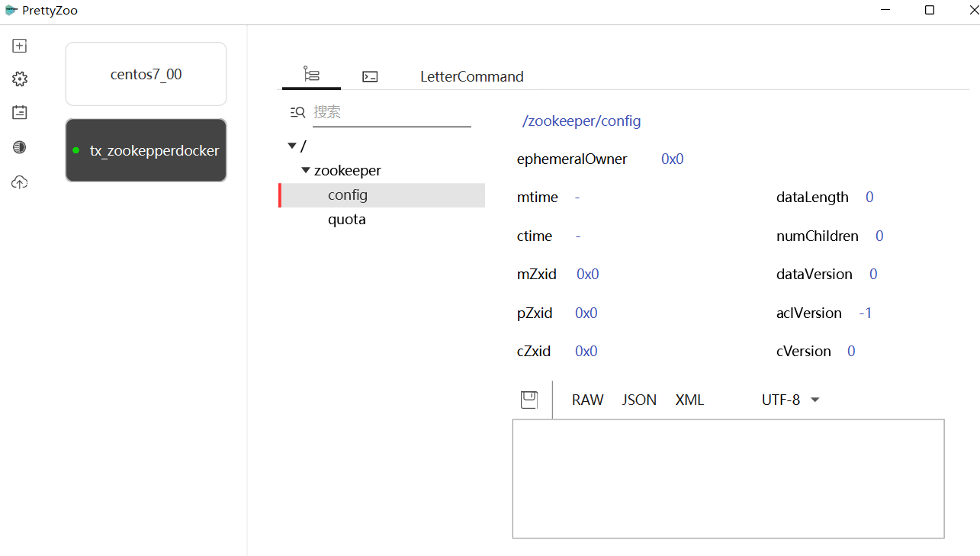
Task: Click the aclVersion value -1
Action: (x=866, y=313)
